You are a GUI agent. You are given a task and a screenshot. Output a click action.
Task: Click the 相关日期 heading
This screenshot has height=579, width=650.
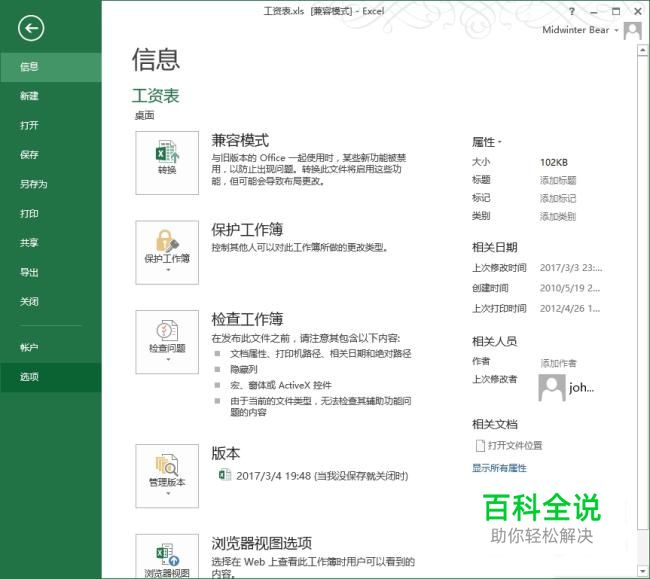pos(495,247)
